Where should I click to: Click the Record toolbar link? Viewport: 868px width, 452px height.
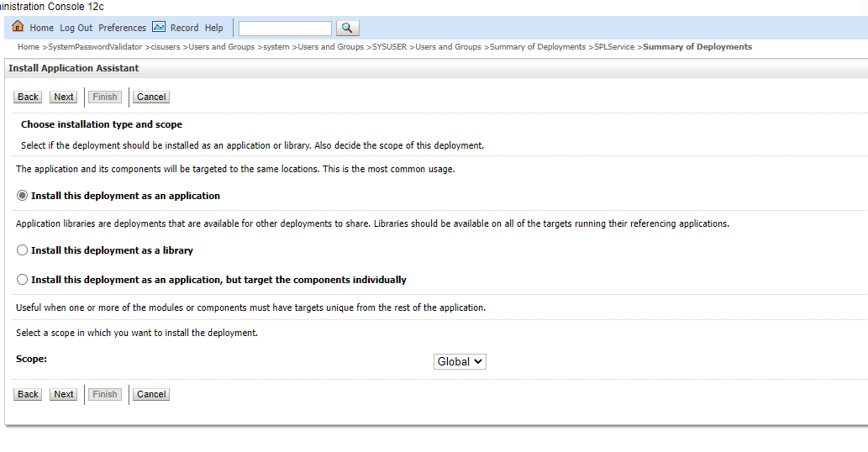click(x=184, y=28)
